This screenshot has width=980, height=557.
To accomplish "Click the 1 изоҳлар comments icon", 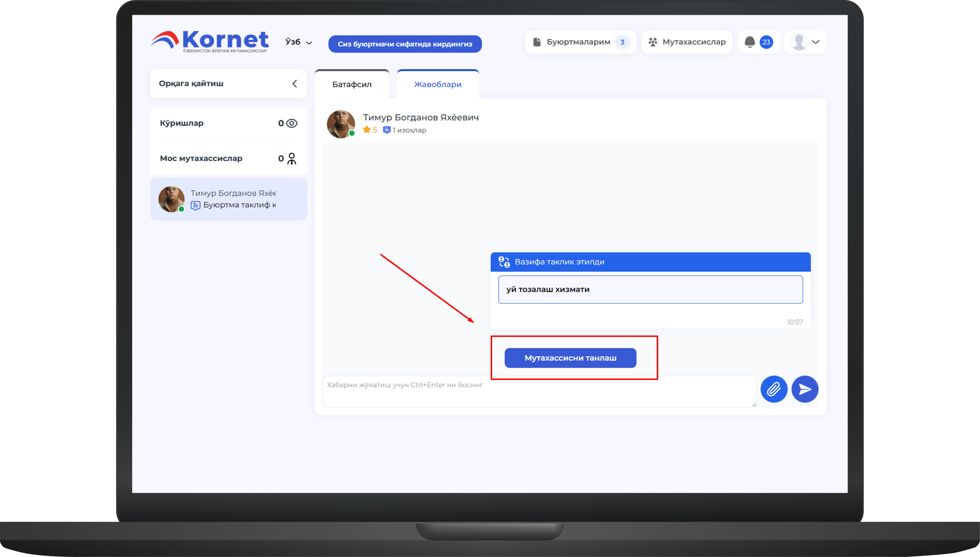I will coord(386,130).
